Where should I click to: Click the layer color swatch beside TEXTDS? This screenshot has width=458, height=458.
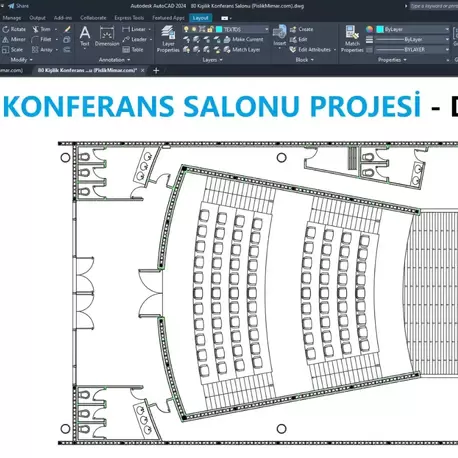point(219,29)
